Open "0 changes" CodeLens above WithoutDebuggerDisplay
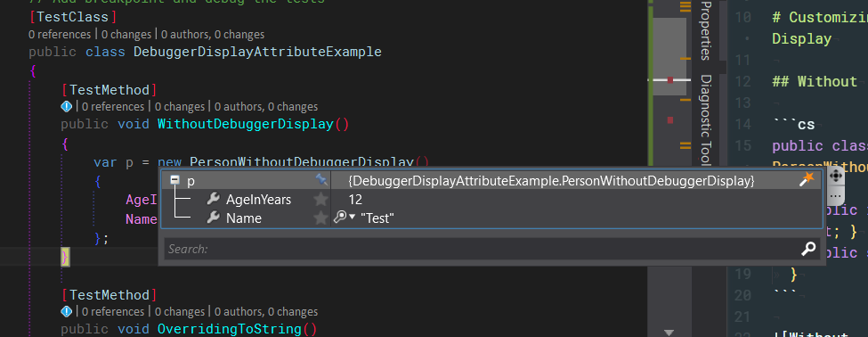 179,106
